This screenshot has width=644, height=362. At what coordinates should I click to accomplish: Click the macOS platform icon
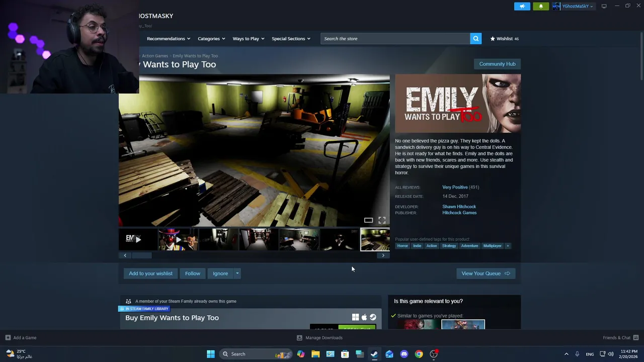tap(364, 317)
